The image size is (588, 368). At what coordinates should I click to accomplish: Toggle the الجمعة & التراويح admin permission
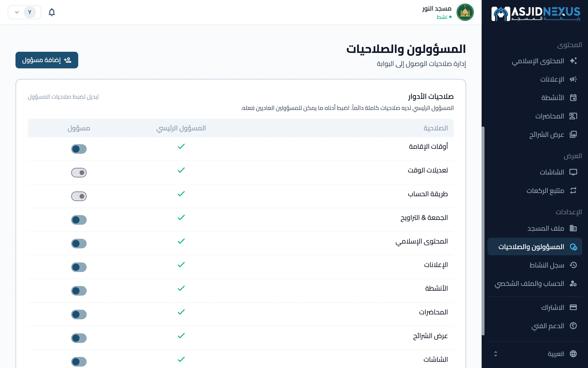tap(79, 220)
